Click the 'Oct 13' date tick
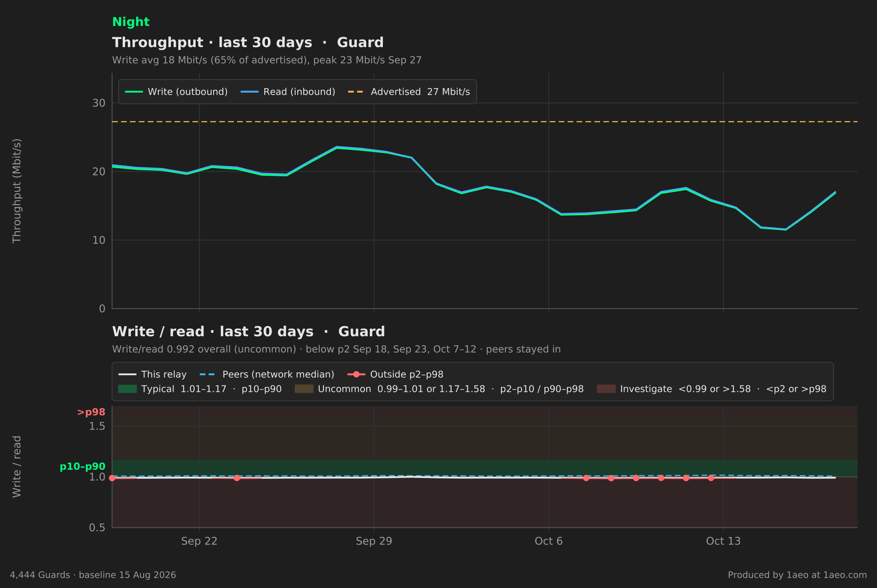This screenshot has width=877, height=588. click(x=723, y=541)
